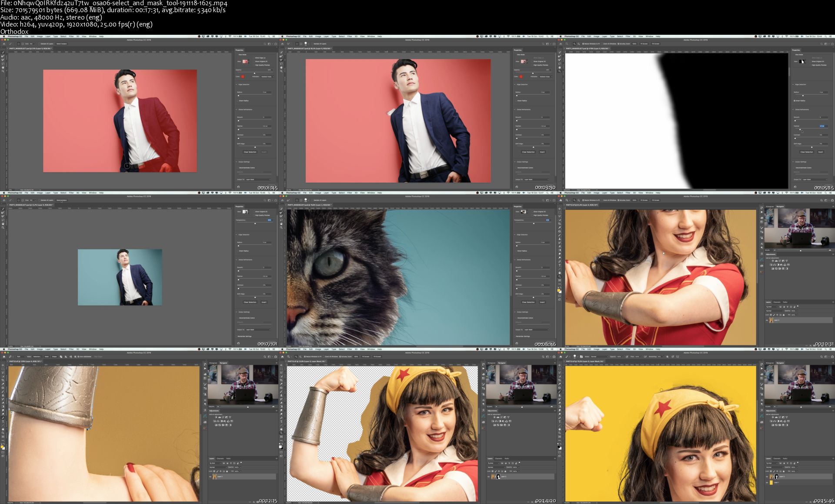This screenshot has height=504, width=835.
Task: Click layer mask thumbnail in 00:15:46 frame
Action: pos(776,477)
